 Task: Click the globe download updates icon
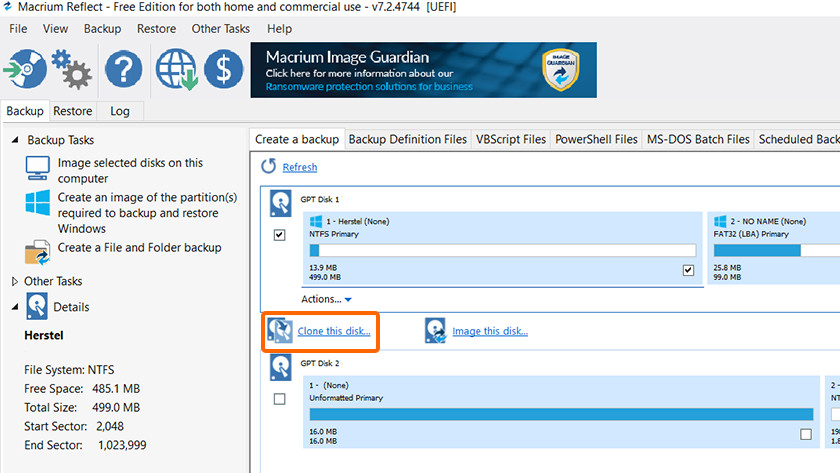pyautogui.click(x=177, y=69)
